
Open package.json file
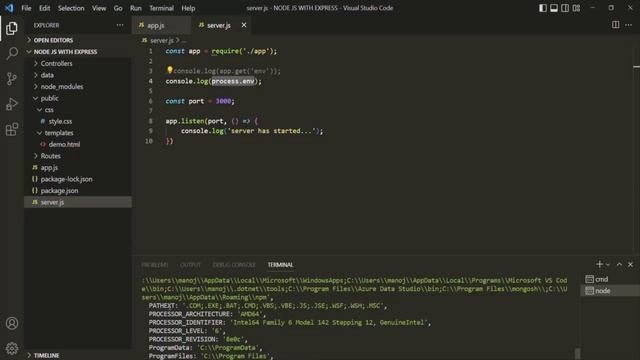pos(59,191)
